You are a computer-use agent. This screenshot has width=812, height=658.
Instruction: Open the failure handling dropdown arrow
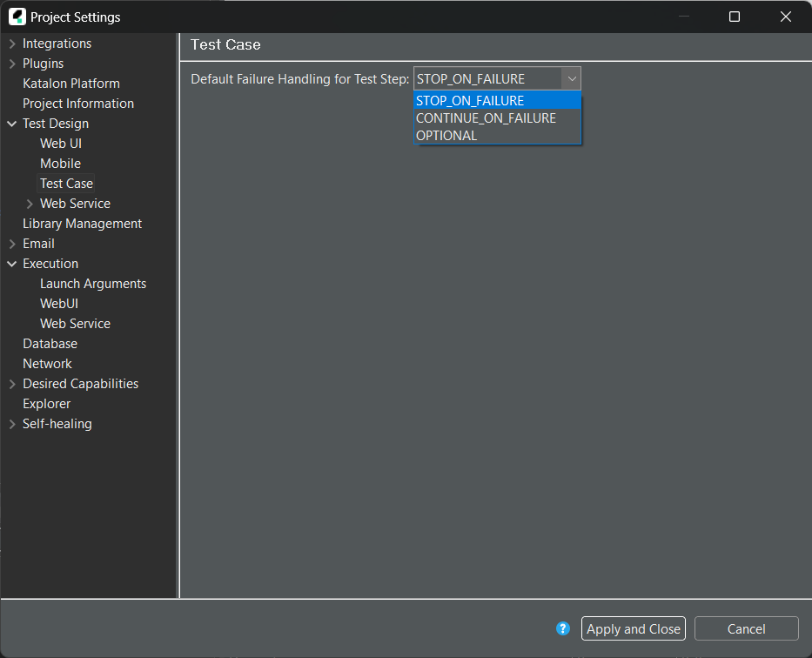tap(572, 78)
